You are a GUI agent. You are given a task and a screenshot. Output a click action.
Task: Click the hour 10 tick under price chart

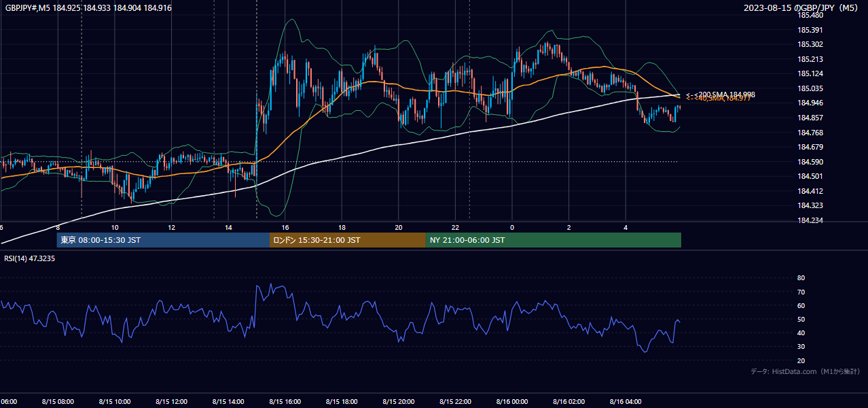pyautogui.click(x=115, y=227)
